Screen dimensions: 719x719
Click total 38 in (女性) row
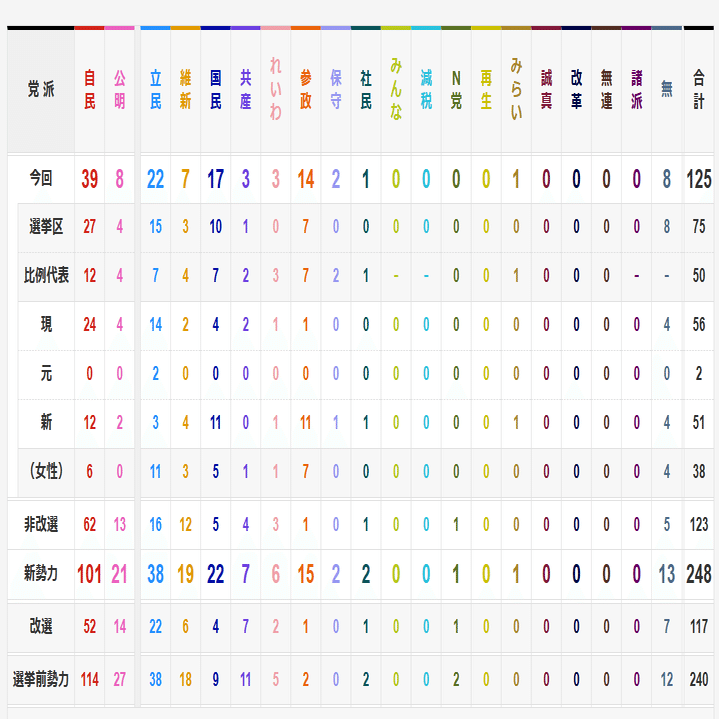699,471
